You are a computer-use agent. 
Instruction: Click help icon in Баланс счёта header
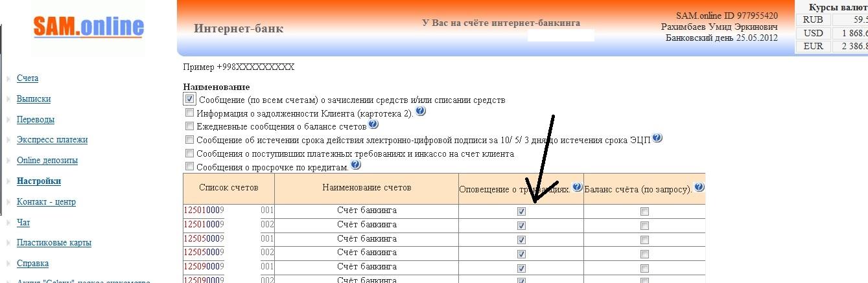[x=699, y=187]
